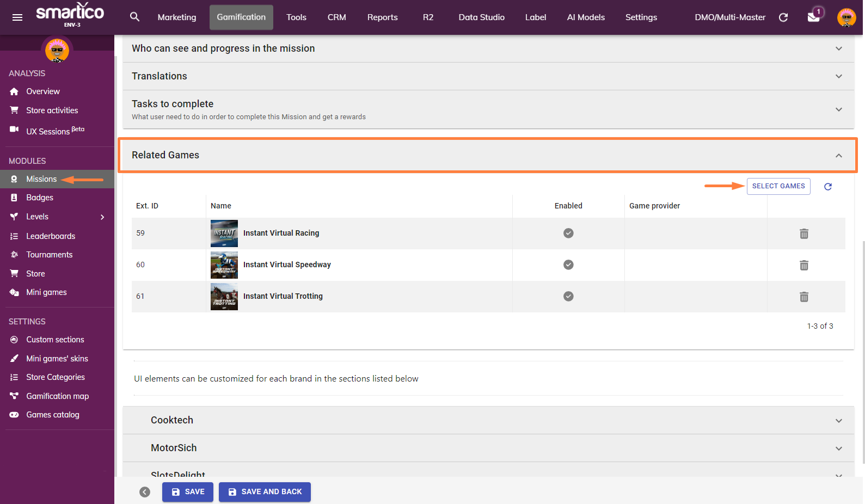865x504 pixels.
Task: Expand the Cooktech brand section
Action: (488, 420)
